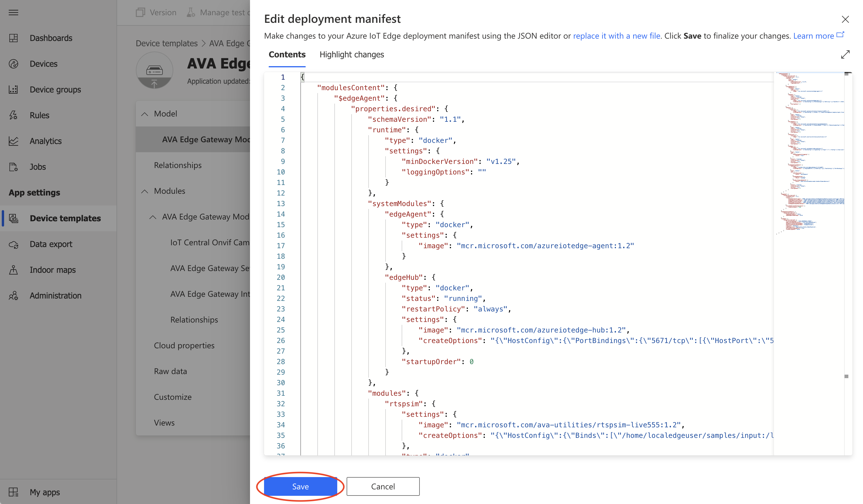Switch to the Contents tab
Viewport: 863px width, 504px height.
pyautogui.click(x=287, y=54)
